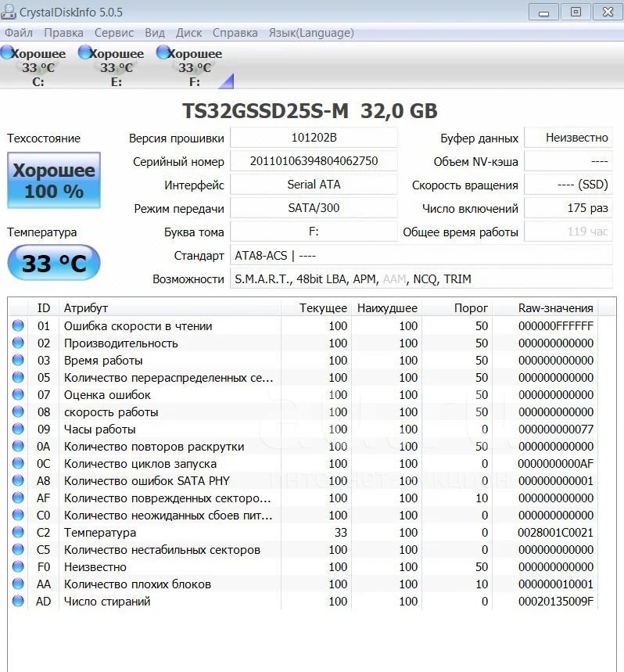
Task: Click the rotation speed ---- (SSD) field
Action: coord(568,185)
